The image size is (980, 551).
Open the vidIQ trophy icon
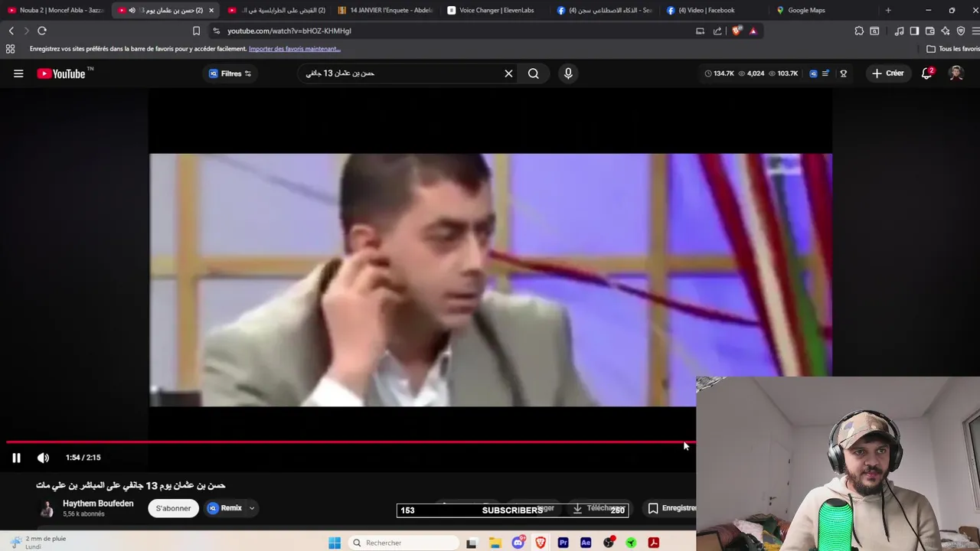point(843,73)
